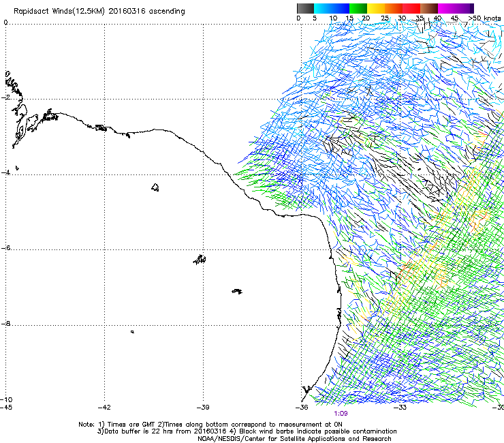This screenshot has width=504, height=443.
Task: Click the 'Rapidsact Winds(12.5KM)' title text
Action: [59, 12]
